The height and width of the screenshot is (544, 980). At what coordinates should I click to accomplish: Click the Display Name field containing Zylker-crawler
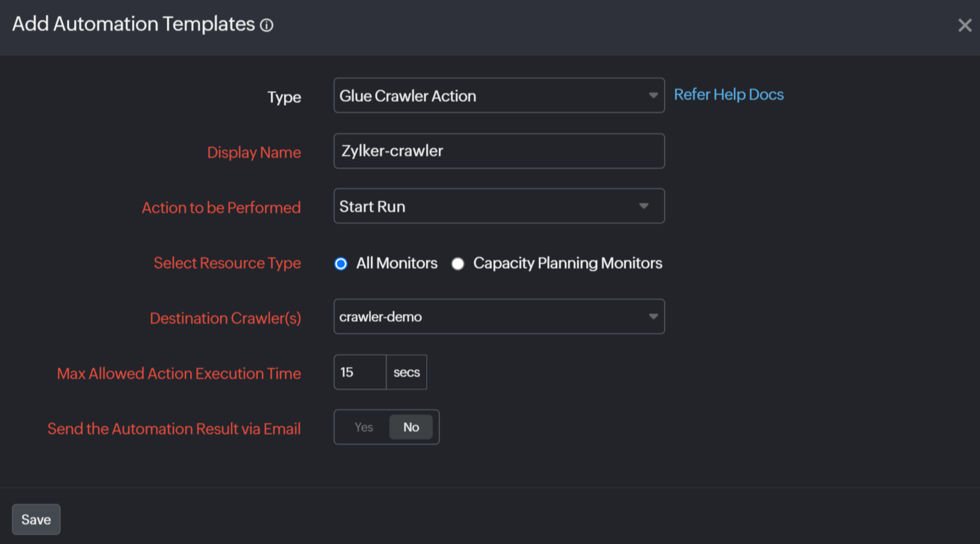tap(498, 151)
